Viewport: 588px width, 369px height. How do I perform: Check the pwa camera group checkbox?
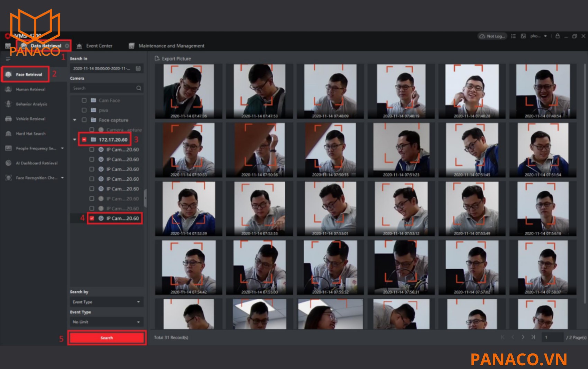tap(84, 110)
